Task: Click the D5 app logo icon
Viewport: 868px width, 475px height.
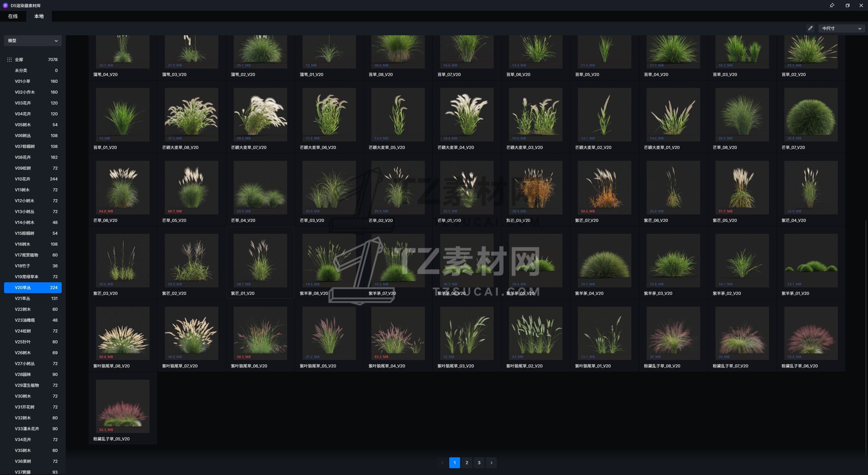Action: [x=5, y=5]
